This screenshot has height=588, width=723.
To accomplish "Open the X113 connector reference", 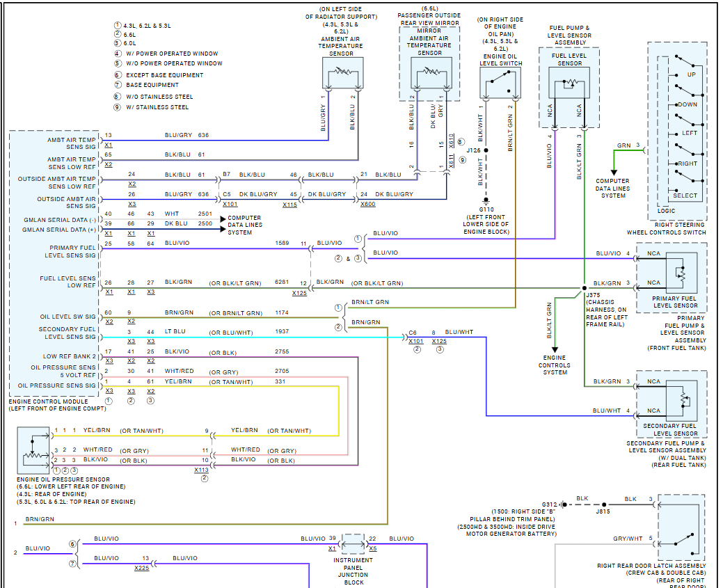I will click(201, 470).
